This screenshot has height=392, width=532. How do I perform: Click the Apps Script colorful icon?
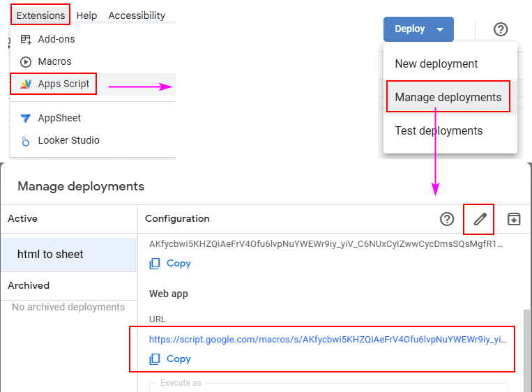point(26,84)
